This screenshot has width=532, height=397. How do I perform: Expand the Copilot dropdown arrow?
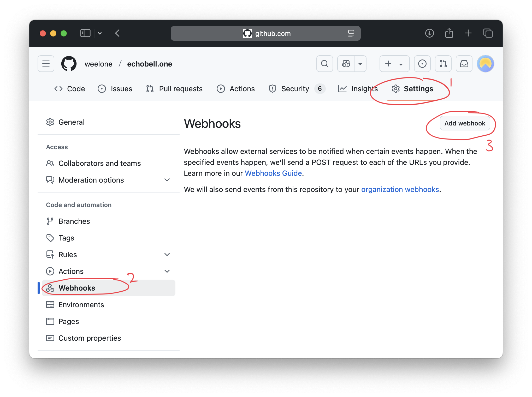(x=360, y=64)
